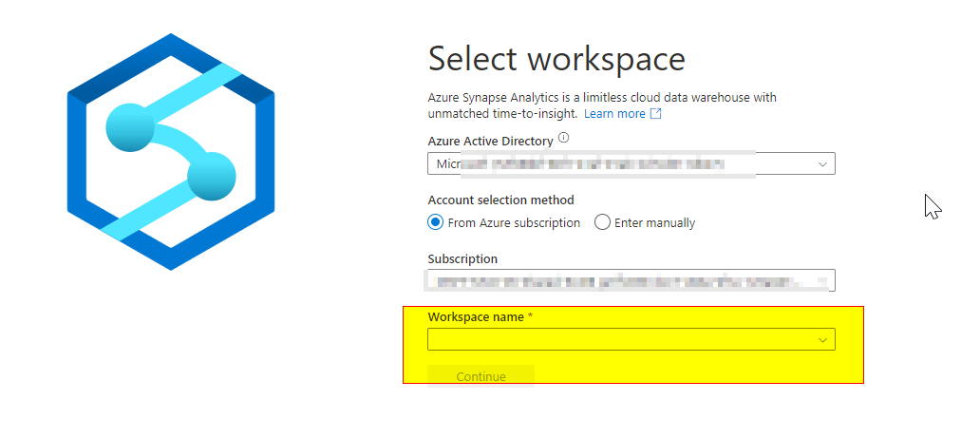Screen dimensions: 980x438
Task: Choose the Enter manually radio option
Action: click(602, 222)
